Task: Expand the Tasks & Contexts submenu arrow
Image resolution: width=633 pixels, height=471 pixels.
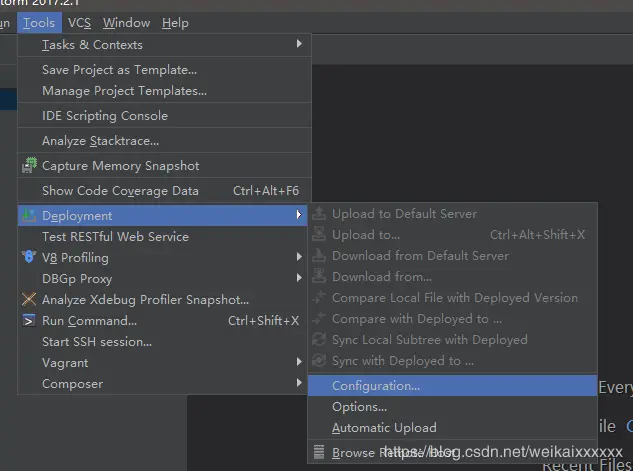Action: tap(299, 44)
